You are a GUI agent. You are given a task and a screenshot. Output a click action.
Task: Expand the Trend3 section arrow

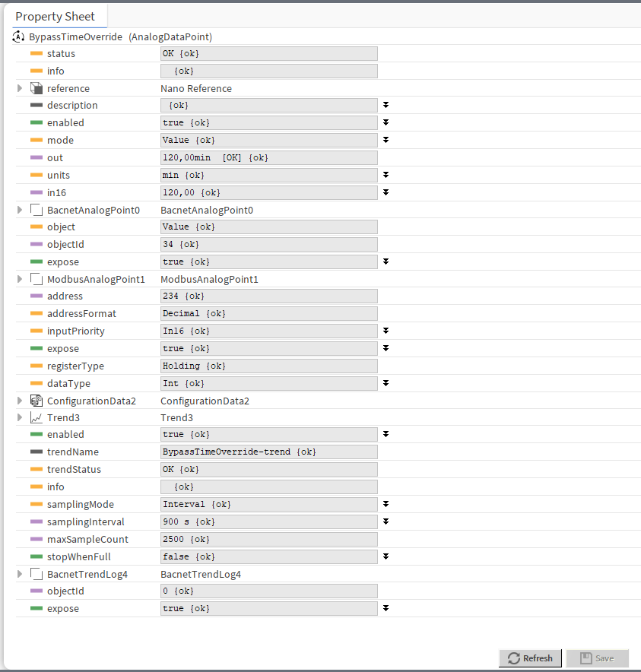(x=21, y=417)
